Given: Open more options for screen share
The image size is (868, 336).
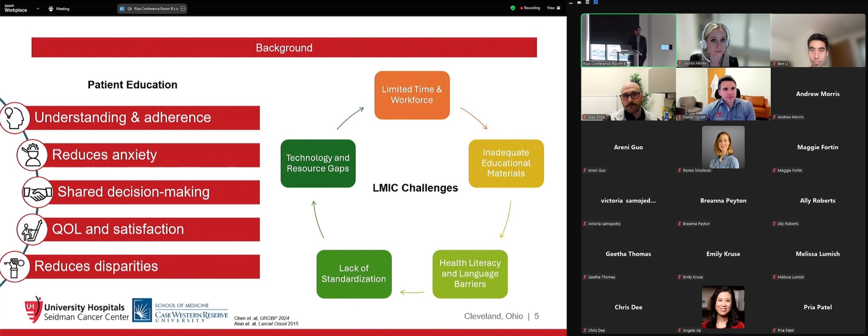Looking at the screenshot, I should (183, 8).
